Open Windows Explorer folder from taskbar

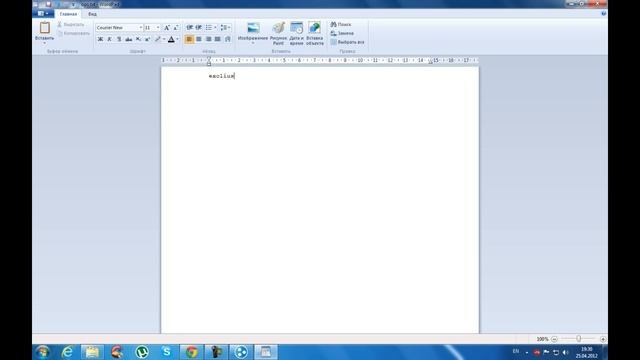[92, 352]
